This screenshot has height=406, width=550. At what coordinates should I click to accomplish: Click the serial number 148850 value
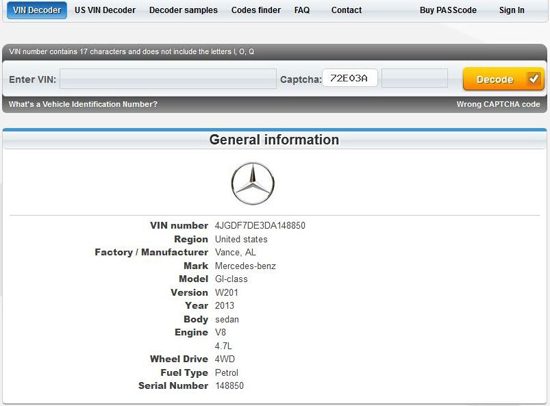tap(229, 386)
